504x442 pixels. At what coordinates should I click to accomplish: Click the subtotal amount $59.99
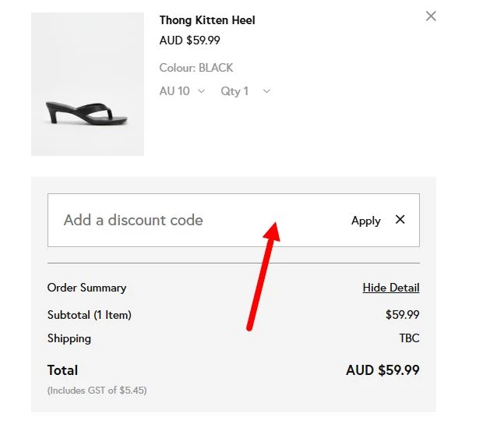(402, 315)
